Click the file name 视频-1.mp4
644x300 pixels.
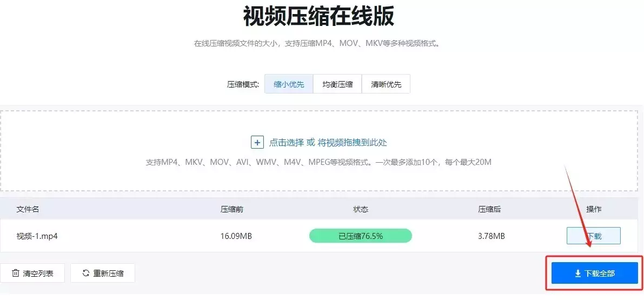point(37,236)
